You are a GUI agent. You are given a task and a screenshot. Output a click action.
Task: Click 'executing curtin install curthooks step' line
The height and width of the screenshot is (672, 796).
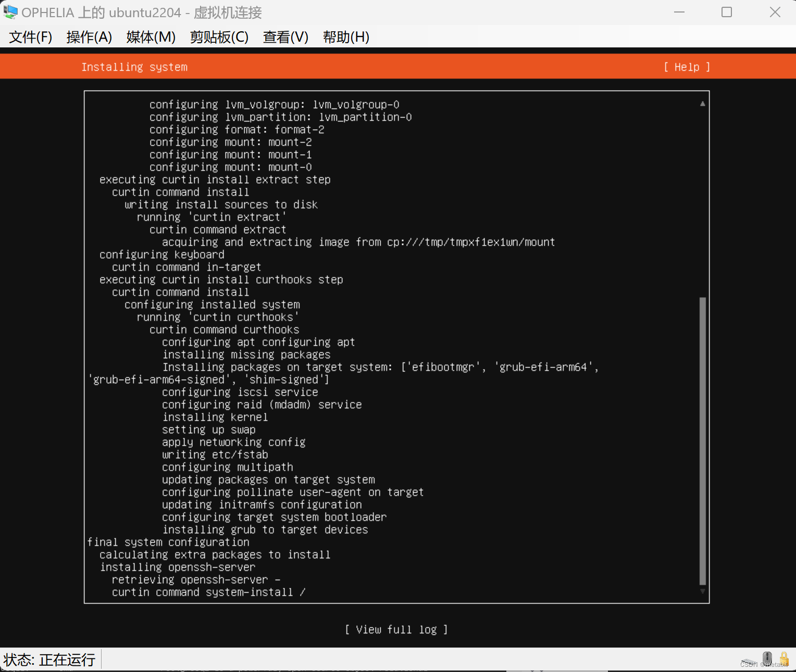(221, 280)
